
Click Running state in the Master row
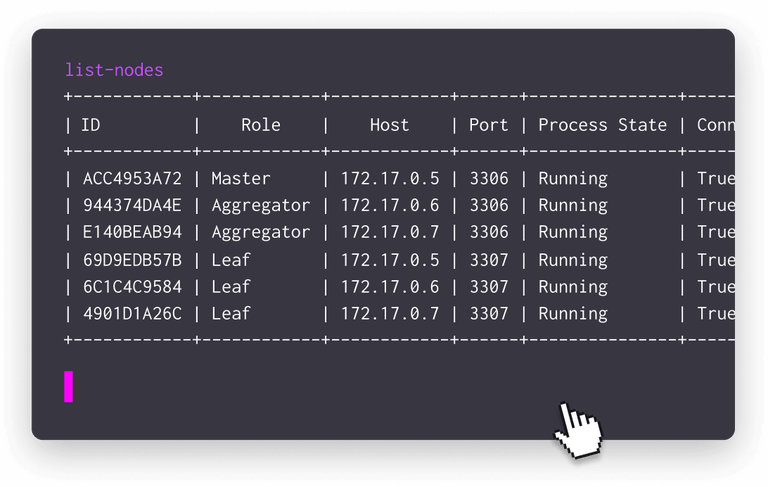(x=573, y=179)
